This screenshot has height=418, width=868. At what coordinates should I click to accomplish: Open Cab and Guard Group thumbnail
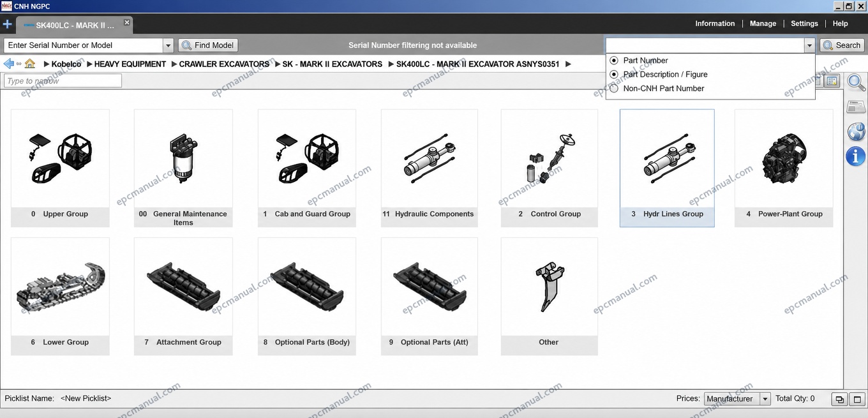pos(306,168)
